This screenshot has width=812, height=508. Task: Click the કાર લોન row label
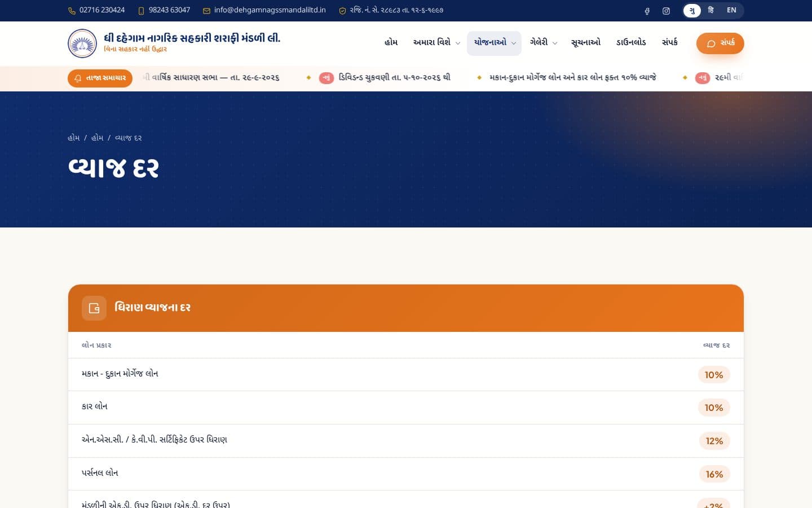pyautogui.click(x=94, y=406)
